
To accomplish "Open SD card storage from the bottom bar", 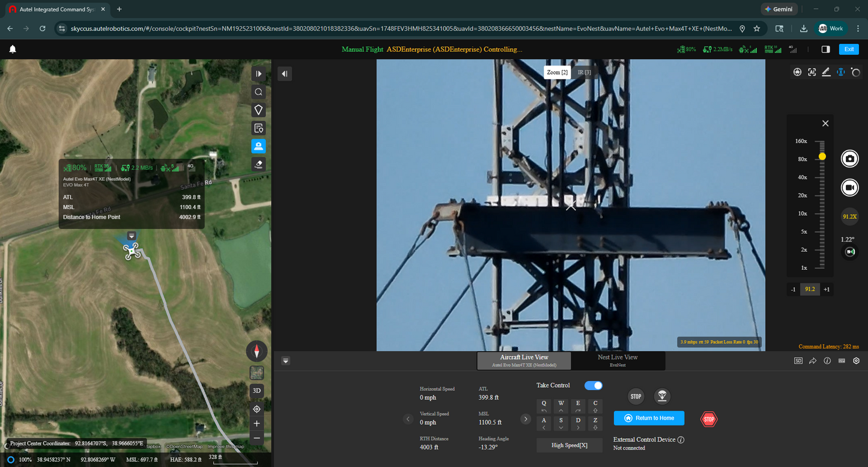I will (798, 360).
